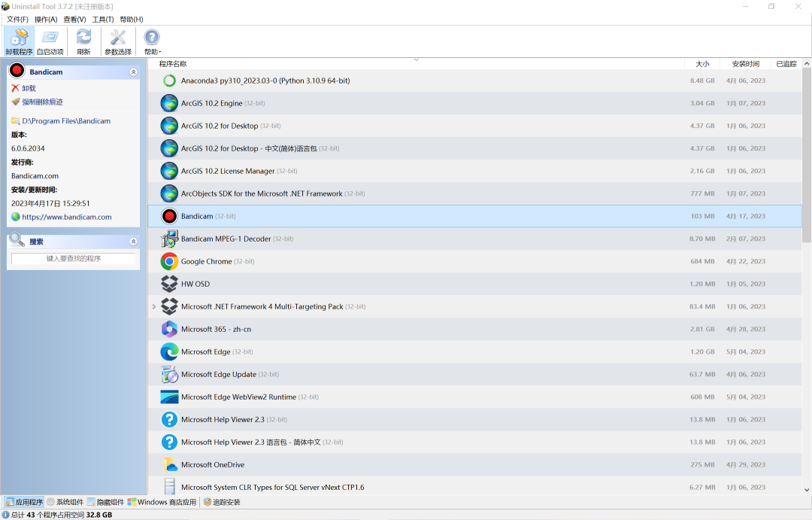
Task: Select Microsoft Edge WebView2 Runtime icon
Action: [x=169, y=397]
